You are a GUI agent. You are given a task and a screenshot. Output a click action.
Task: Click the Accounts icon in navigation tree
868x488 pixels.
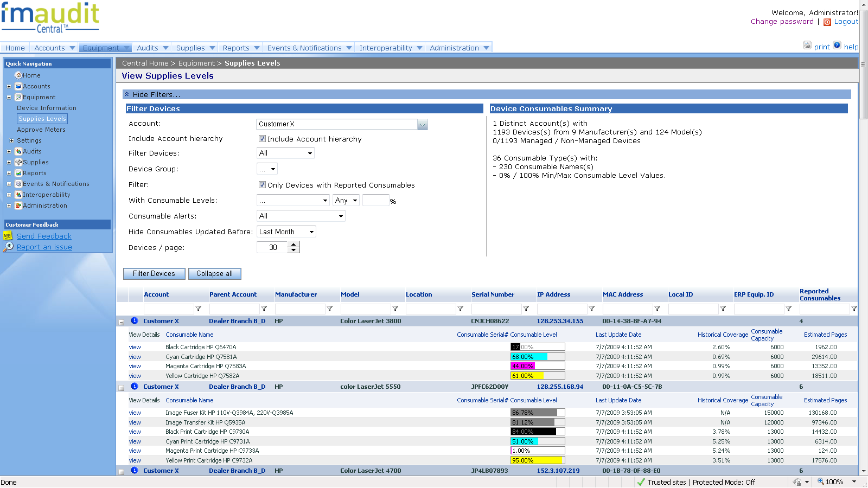pos(18,86)
